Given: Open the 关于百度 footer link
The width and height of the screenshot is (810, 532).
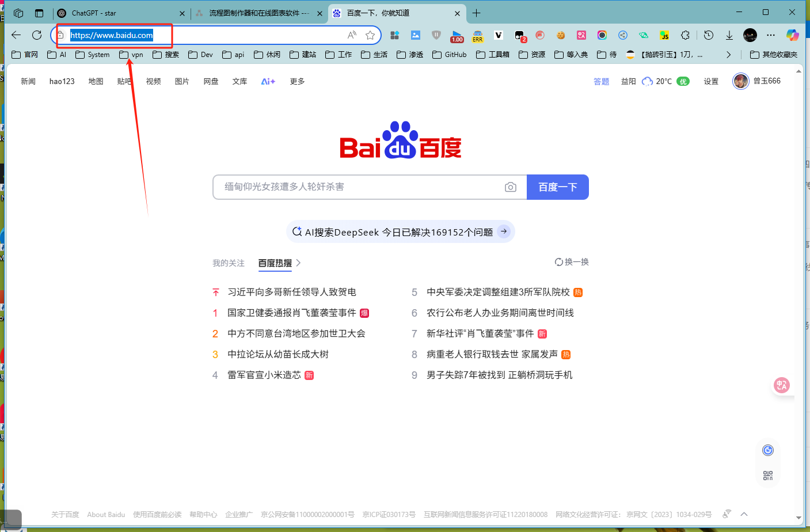Looking at the screenshot, I should tap(65, 514).
